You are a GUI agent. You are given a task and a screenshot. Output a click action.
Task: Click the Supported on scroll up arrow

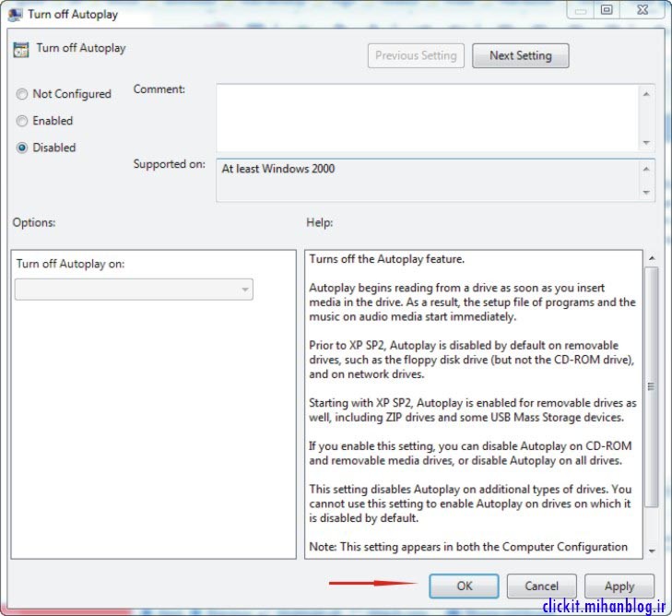[646, 169]
